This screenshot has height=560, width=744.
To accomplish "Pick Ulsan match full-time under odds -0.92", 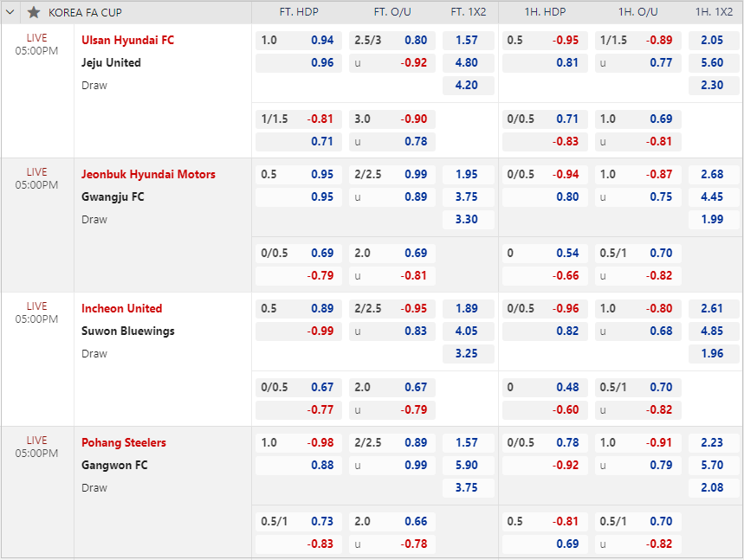I will pyautogui.click(x=392, y=62).
